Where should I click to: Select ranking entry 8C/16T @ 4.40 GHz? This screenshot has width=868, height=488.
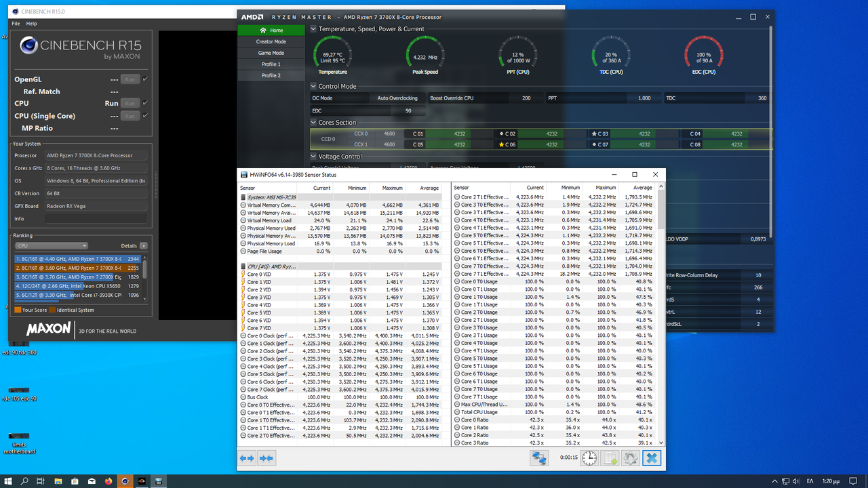77,259
